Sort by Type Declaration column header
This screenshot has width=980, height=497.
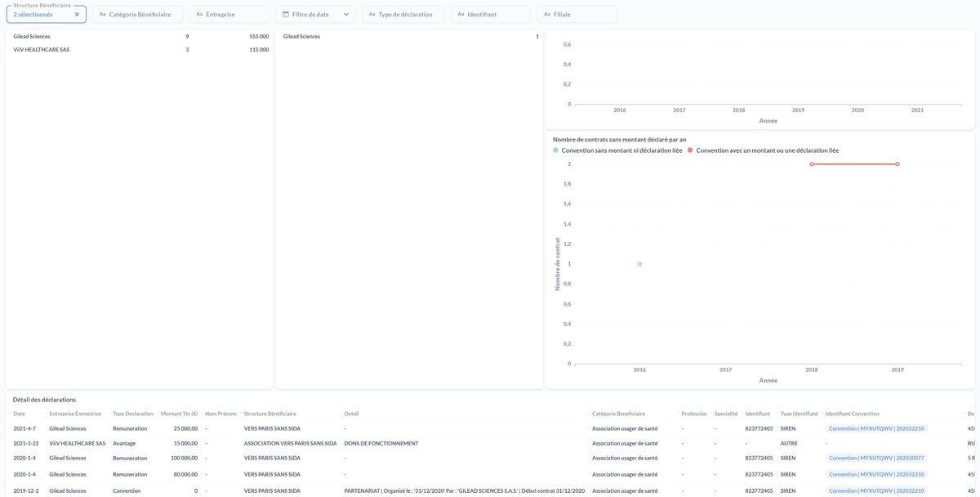133,414
